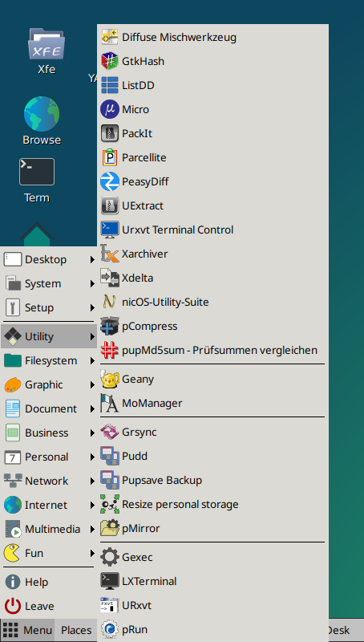Viewport: 364px width, 642px height.
Task: Choose the Leave menu entry
Action: click(x=49, y=606)
